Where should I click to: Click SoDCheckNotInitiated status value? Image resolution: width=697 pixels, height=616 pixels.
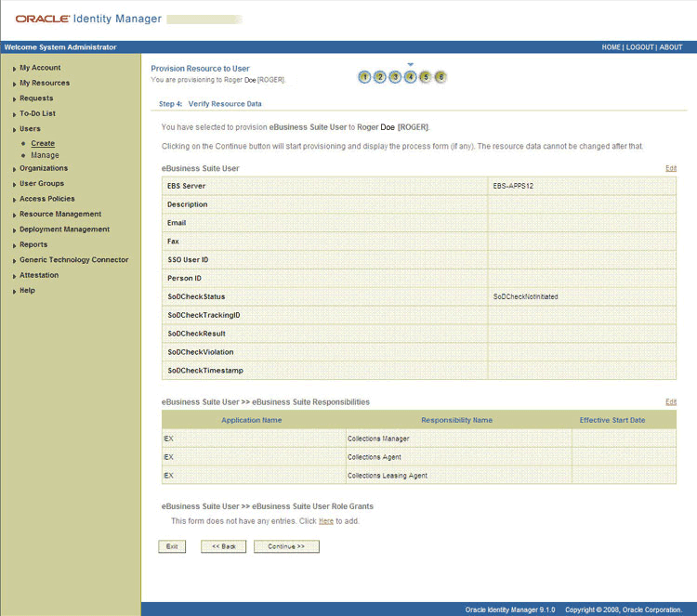tap(525, 296)
